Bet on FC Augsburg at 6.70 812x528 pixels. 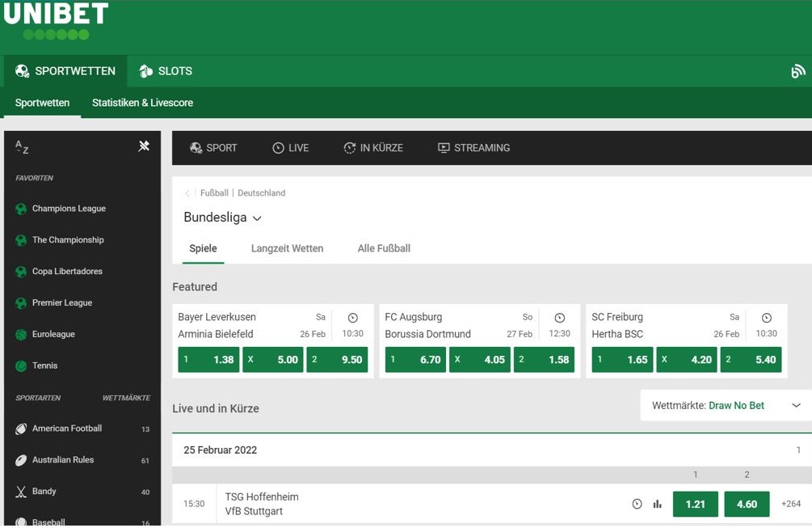click(x=416, y=360)
